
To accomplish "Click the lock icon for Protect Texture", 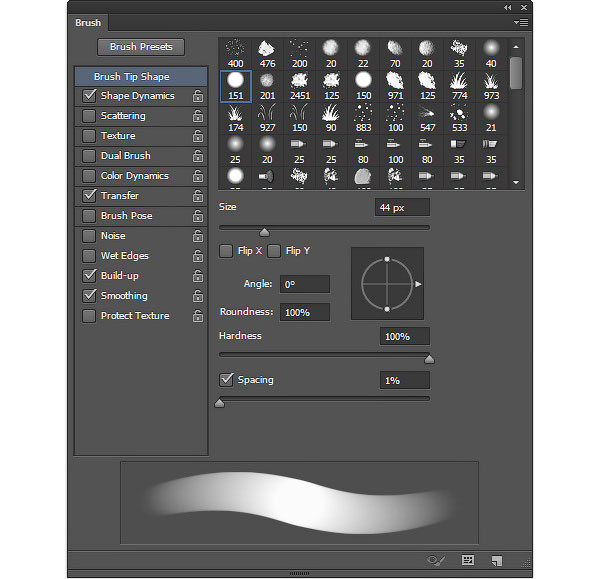I will click(198, 316).
